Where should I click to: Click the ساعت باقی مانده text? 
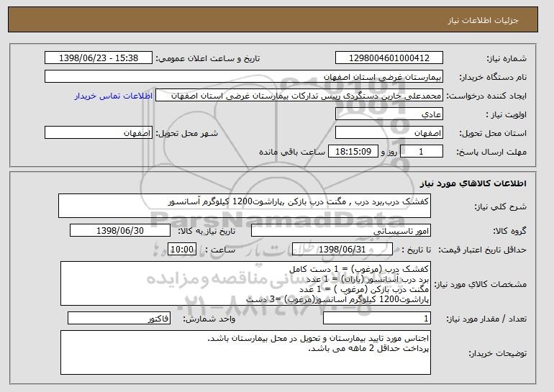pyautogui.click(x=292, y=152)
